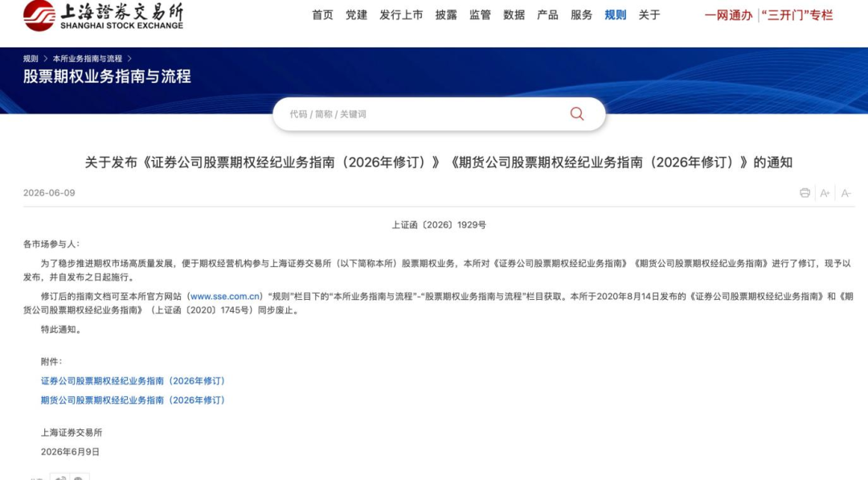The height and width of the screenshot is (480, 868).
Task: Open the 发行上市 menu item
Action: 401,15
